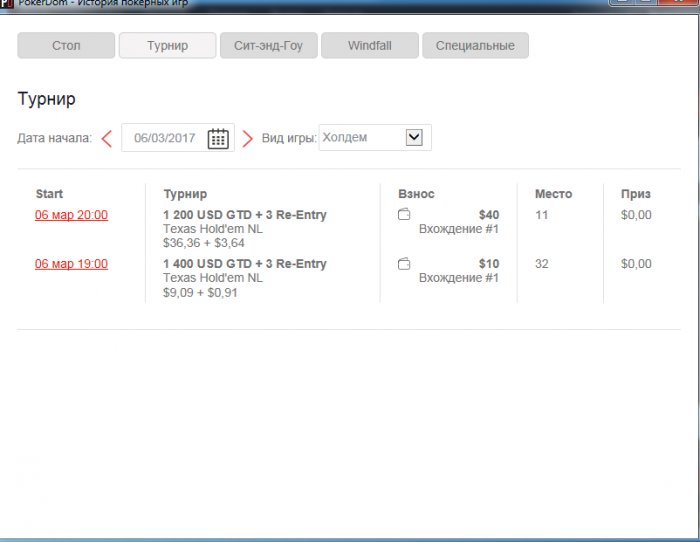Click the Дата начала label

click(54, 138)
